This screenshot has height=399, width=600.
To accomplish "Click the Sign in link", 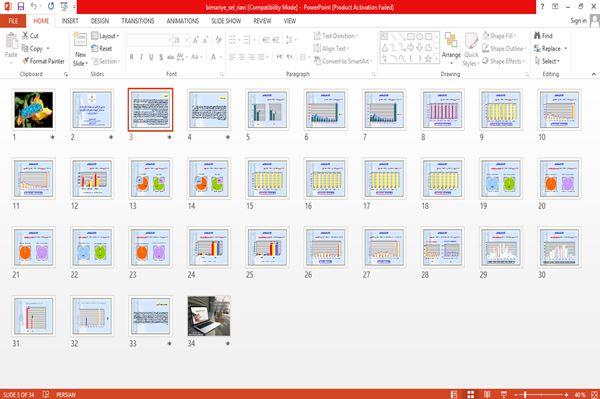I will click(578, 21).
